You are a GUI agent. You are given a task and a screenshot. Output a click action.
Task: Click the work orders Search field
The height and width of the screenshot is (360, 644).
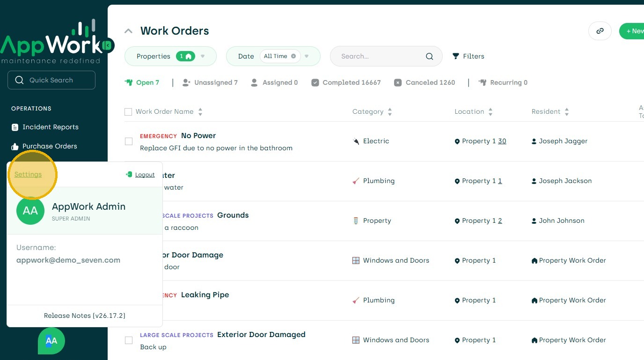click(386, 56)
